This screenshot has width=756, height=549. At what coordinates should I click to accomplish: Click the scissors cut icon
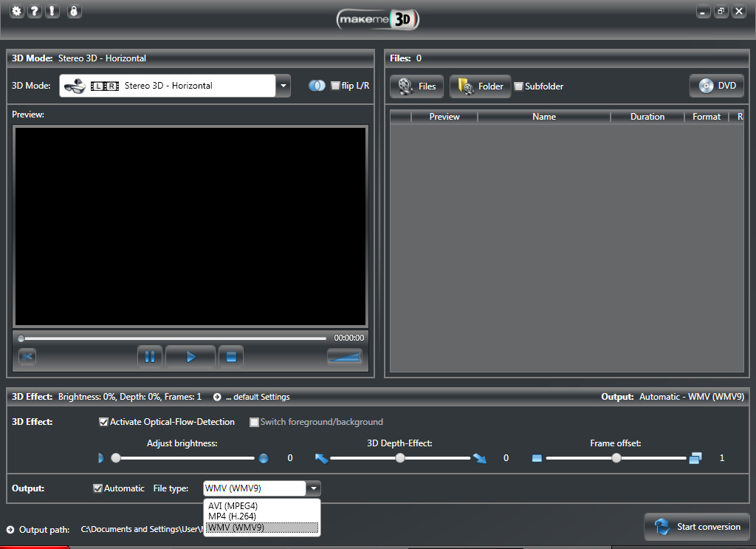(x=27, y=357)
